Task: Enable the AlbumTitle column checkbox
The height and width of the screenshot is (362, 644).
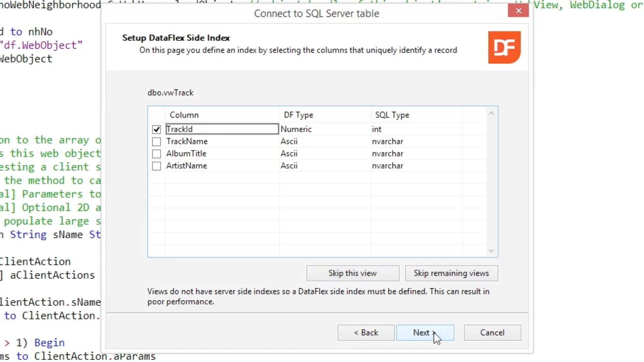Action: [156, 154]
